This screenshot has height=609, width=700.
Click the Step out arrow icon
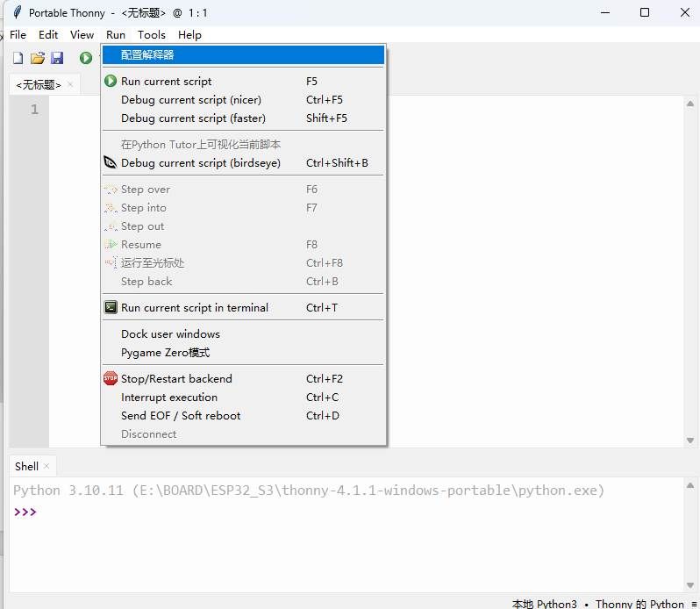coord(111,226)
